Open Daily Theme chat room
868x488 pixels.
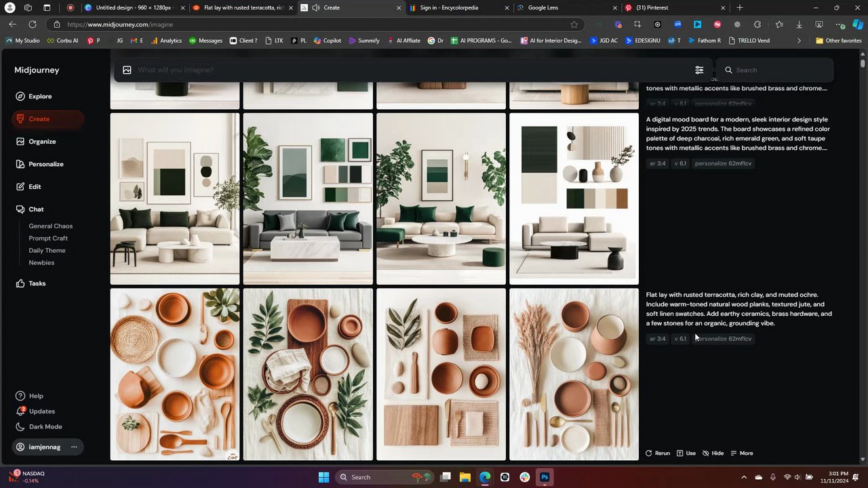[x=47, y=251]
